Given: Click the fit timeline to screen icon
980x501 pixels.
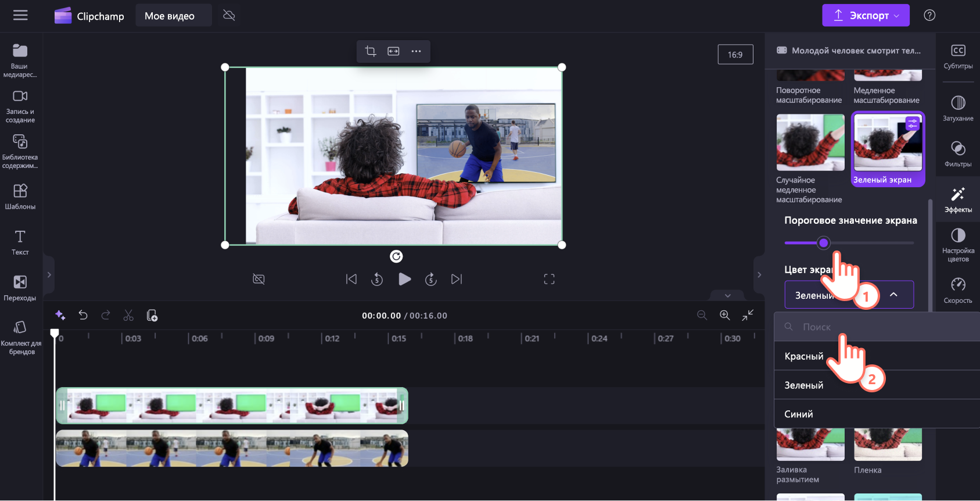Looking at the screenshot, I should pos(748,315).
